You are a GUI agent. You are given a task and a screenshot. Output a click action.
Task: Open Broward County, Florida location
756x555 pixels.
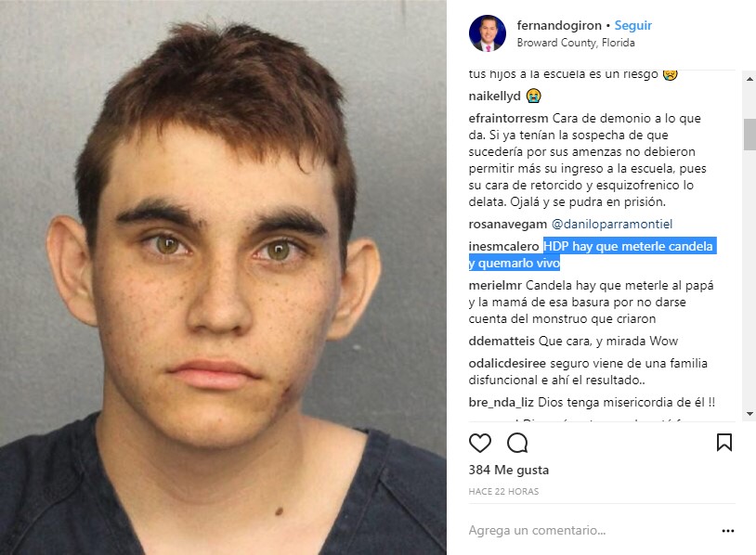point(576,43)
